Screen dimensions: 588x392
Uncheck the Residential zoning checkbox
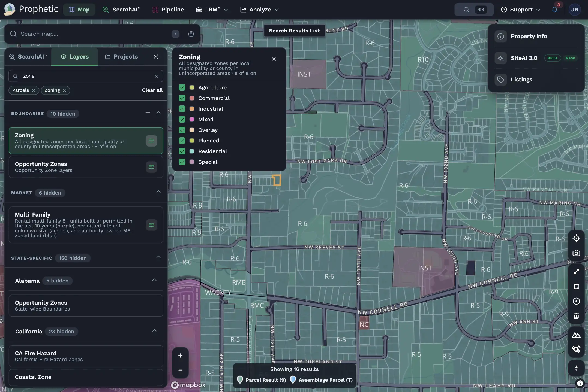coord(182,151)
